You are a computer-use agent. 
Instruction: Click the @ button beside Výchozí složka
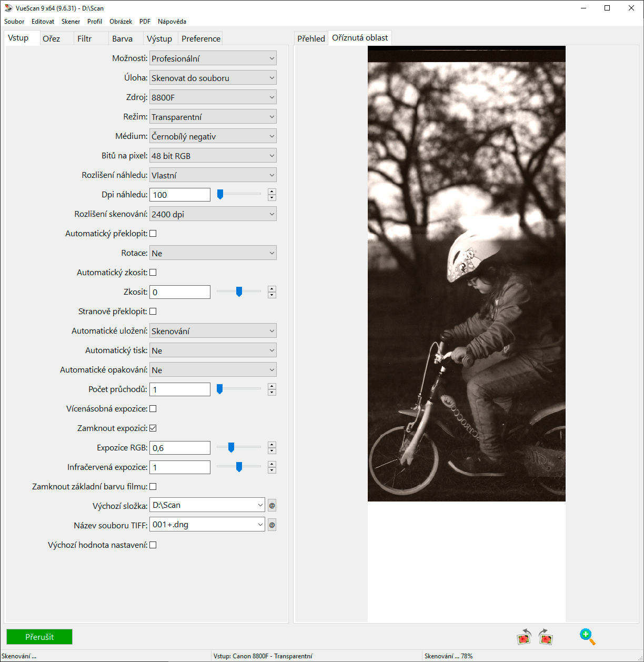coord(272,506)
